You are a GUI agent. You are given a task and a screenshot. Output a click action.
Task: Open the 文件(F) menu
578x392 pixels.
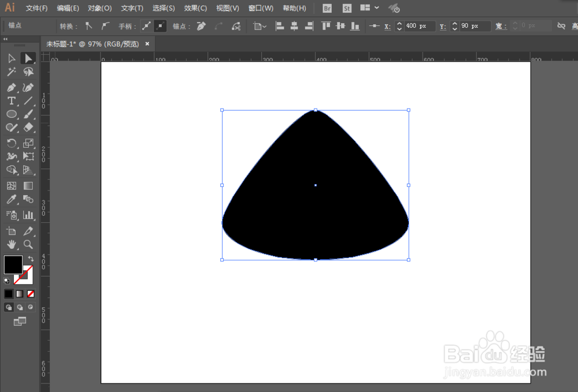(x=36, y=8)
